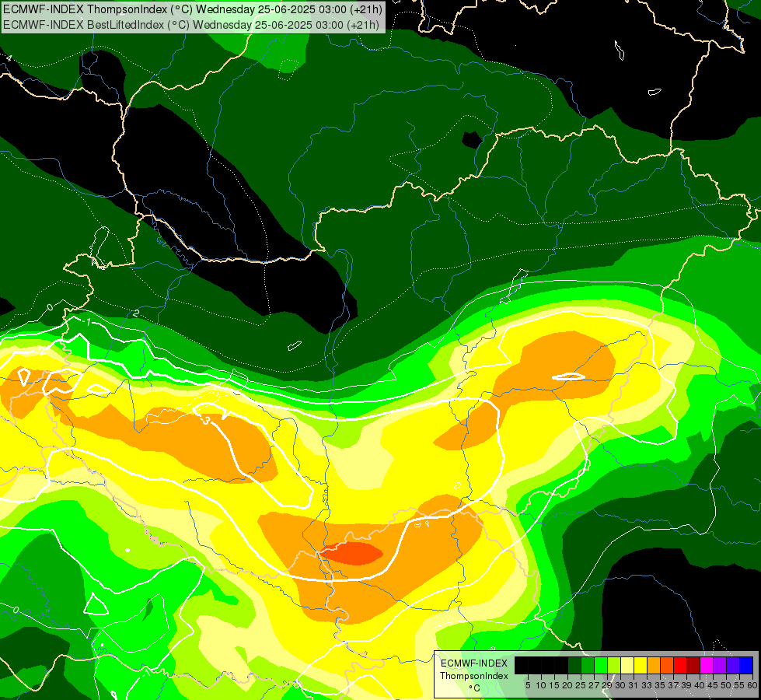Screen dimensions: 761x700
Task: Click the legend tick value 60
Action: pyautogui.click(x=752, y=685)
